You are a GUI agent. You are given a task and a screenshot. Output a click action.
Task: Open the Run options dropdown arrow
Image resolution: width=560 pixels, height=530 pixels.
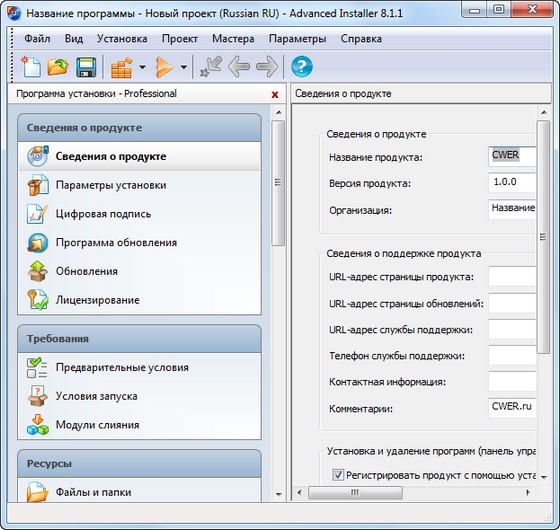184,67
